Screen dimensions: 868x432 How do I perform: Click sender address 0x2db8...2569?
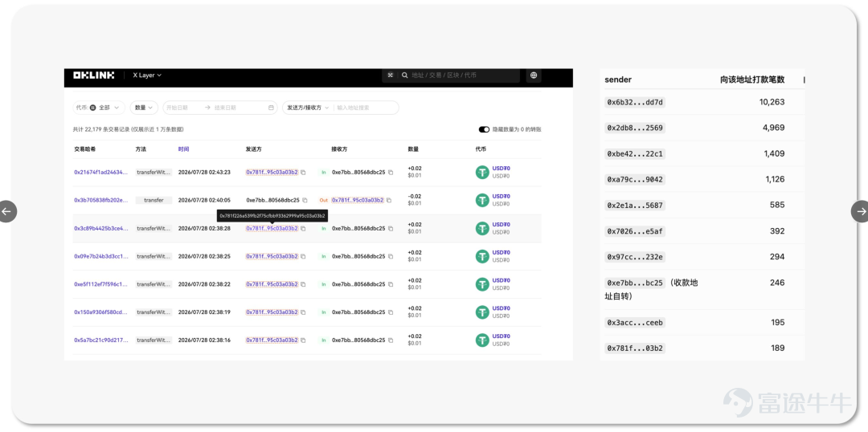[635, 128]
